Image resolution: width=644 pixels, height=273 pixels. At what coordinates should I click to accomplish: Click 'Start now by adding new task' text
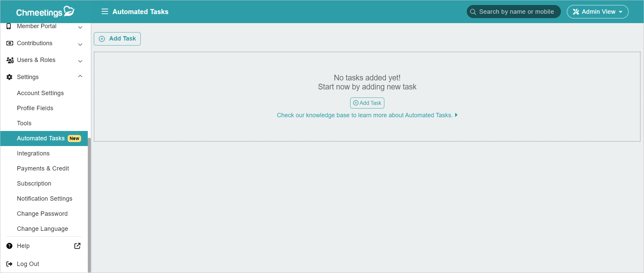tap(367, 87)
